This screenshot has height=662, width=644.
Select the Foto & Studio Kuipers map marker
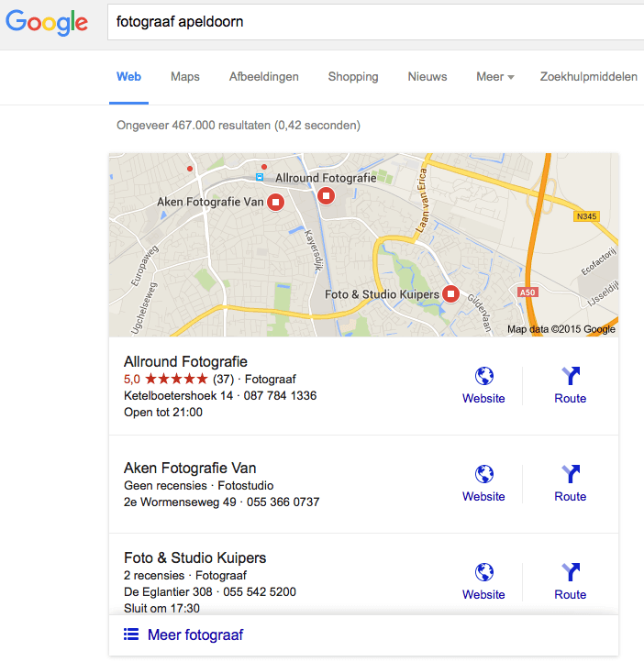coord(450,294)
